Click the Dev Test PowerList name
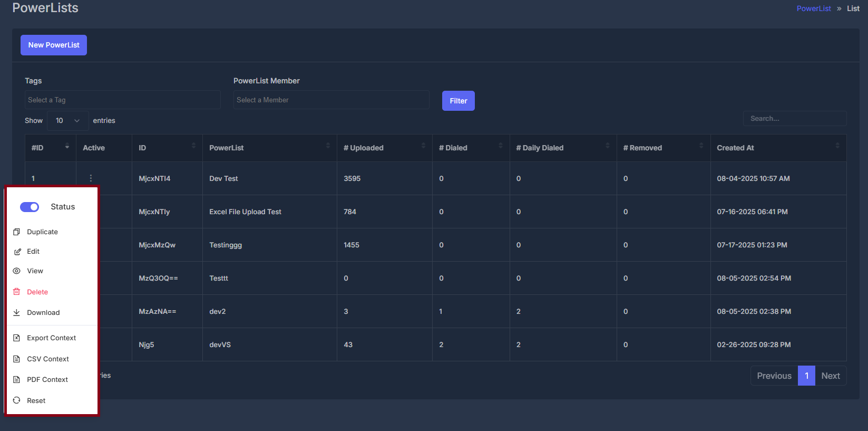Screen dimensions: 868x431 tap(223, 178)
